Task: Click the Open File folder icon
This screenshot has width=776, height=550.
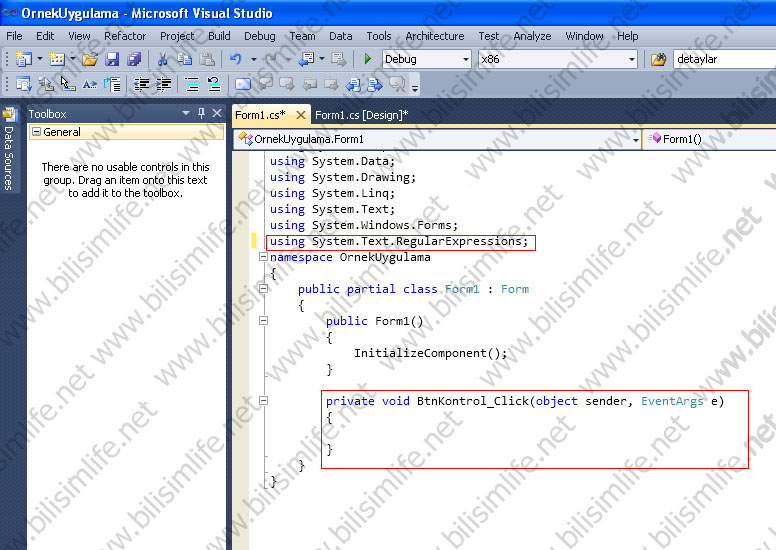Action: (90, 59)
